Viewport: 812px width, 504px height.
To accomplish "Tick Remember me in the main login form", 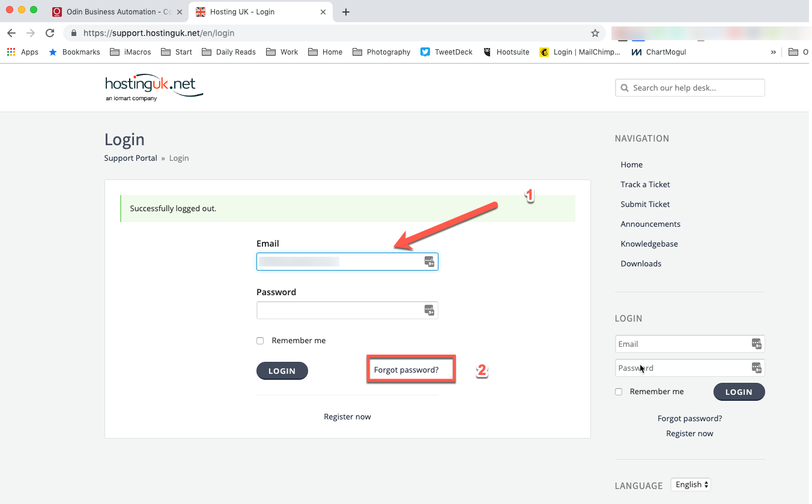I will tap(260, 341).
